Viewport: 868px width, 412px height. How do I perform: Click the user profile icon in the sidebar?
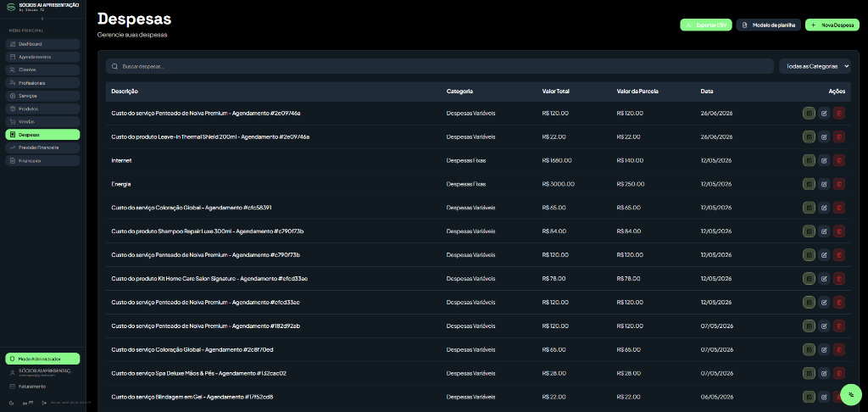click(x=12, y=373)
